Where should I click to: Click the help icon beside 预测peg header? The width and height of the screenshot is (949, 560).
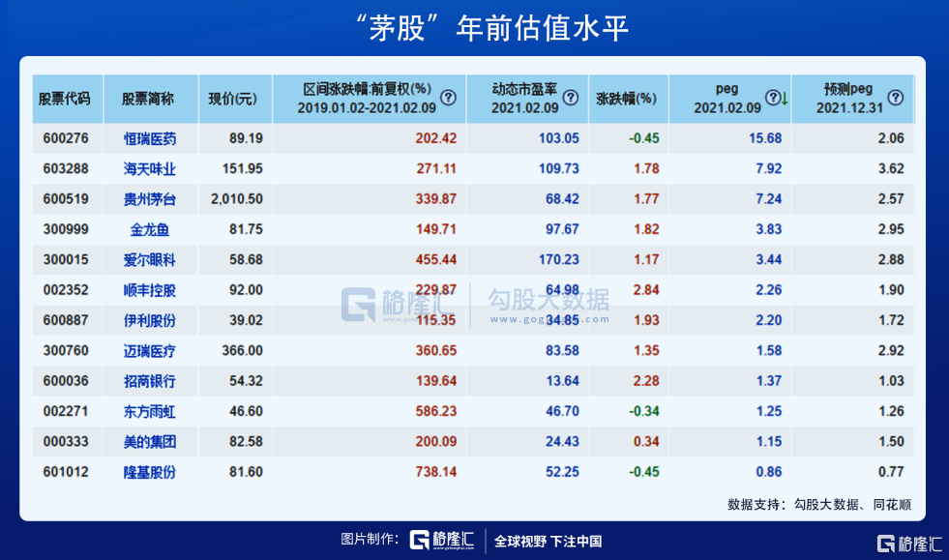(x=896, y=98)
